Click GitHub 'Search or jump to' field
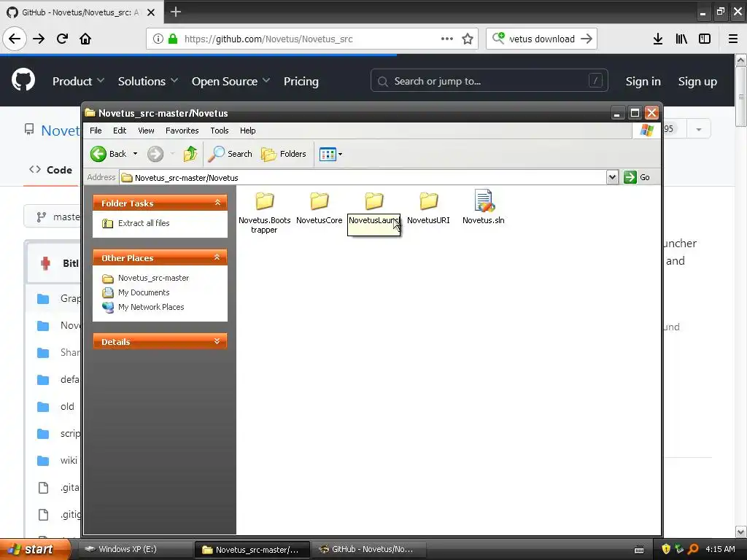This screenshot has width=747, height=560. click(x=489, y=80)
